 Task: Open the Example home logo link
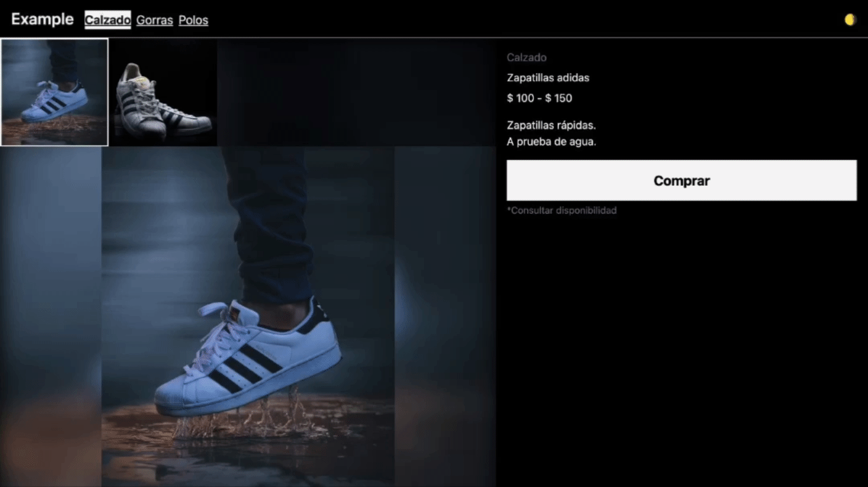coord(42,19)
